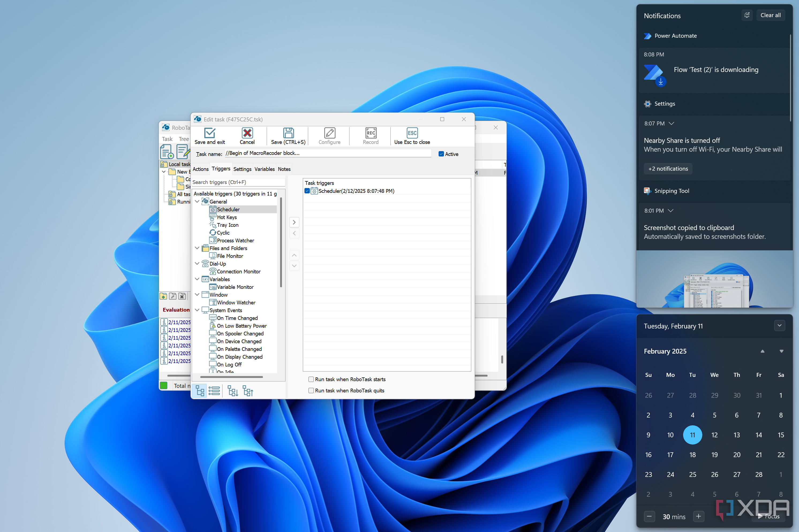Select the Process Watcher trigger
Viewport: 799px width, 532px height.
(x=235, y=240)
